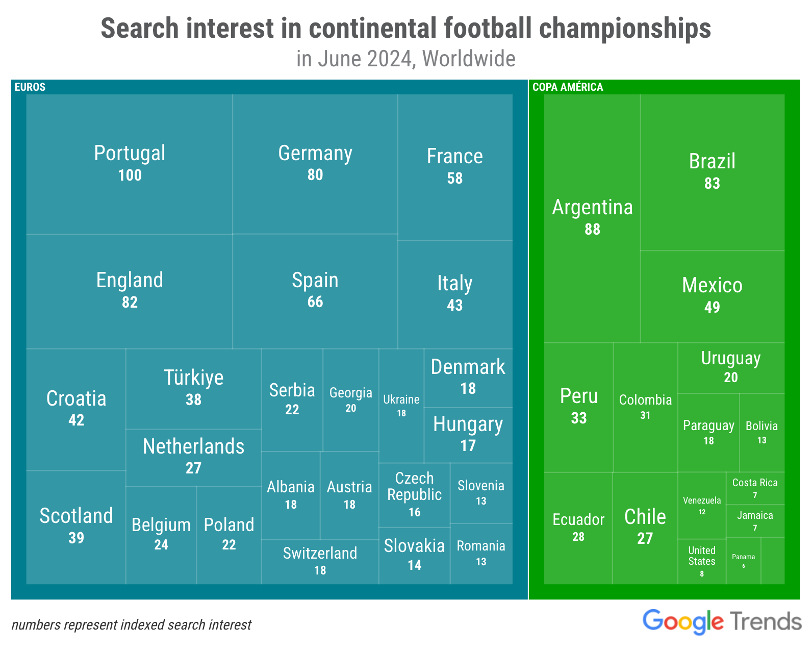812x651 pixels.
Task: Click the Argentina tile in Copa América
Action: click(592, 218)
